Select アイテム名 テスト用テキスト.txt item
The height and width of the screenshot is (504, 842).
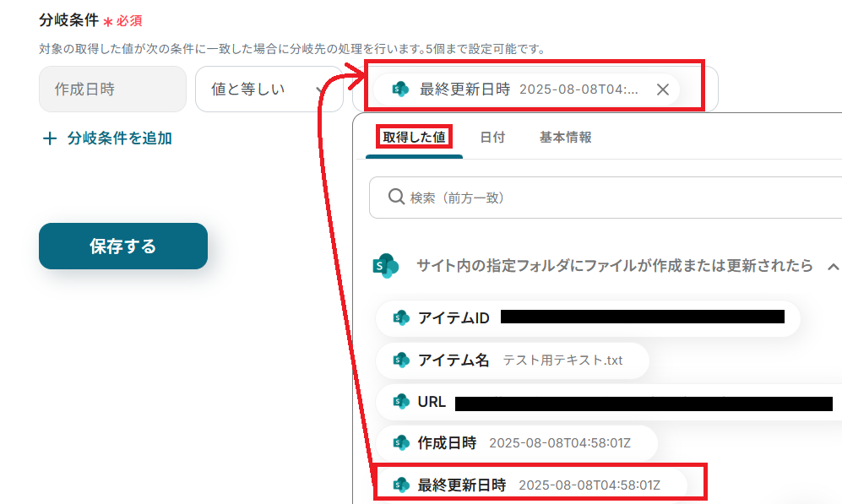[x=513, y=360]
